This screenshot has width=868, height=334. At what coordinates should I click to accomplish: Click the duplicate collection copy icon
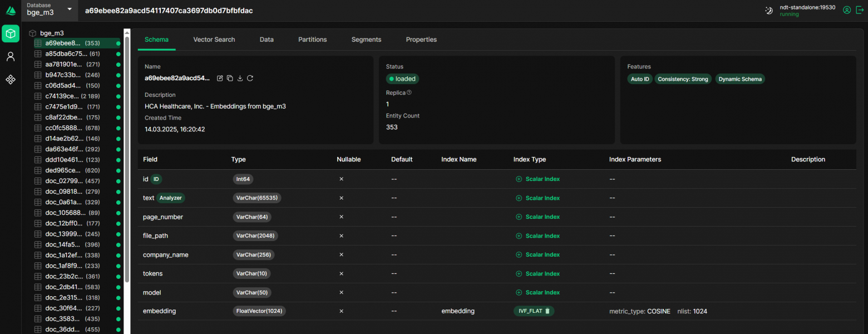pyautogui.click(x=230, y=78)
